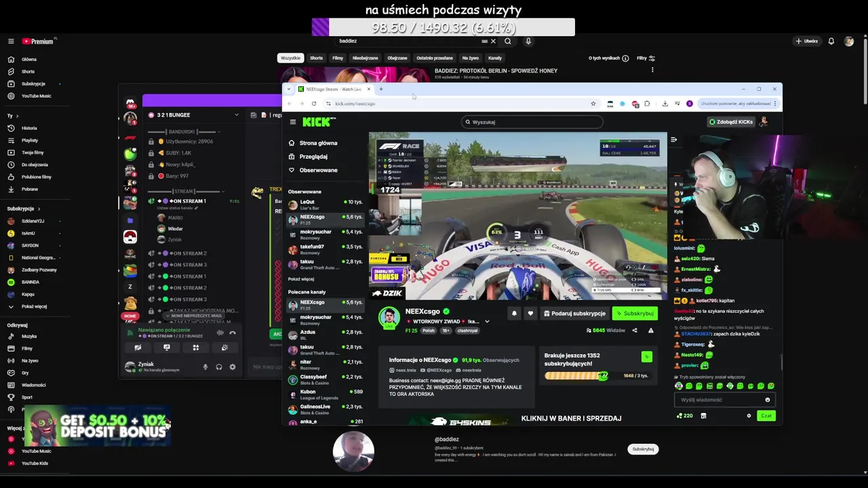
Task: Join ON STREAM 2 first voice channel
Action: tap(187, 253)
